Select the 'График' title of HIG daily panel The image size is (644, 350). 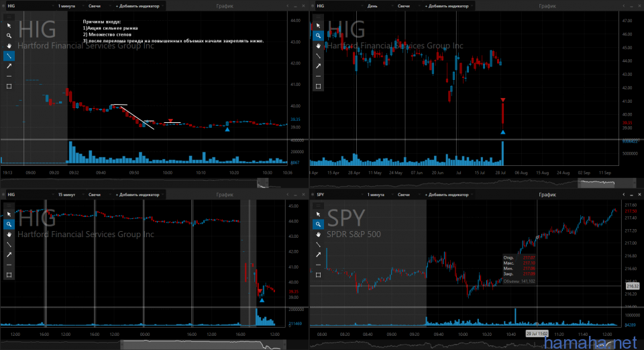tap(547, 6)
